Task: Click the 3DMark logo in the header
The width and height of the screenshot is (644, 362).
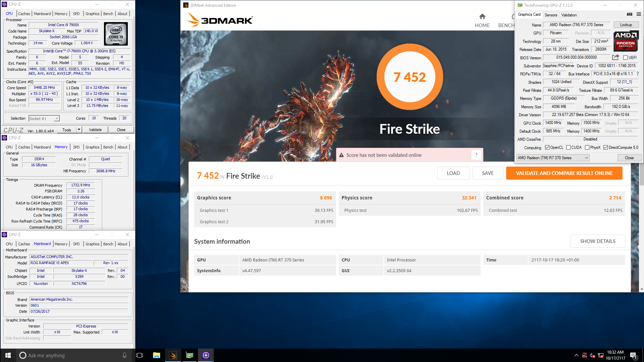Action: (x=220, y=19)
